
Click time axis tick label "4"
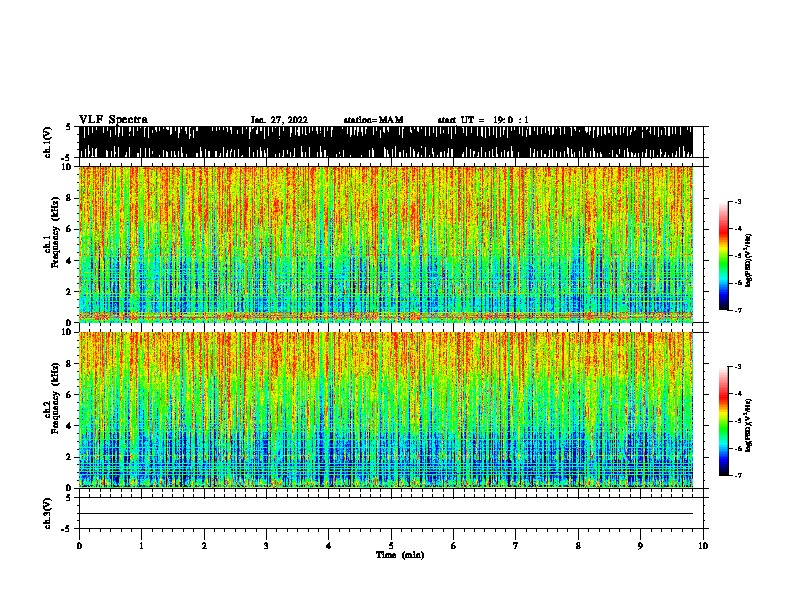pos(329,546)
